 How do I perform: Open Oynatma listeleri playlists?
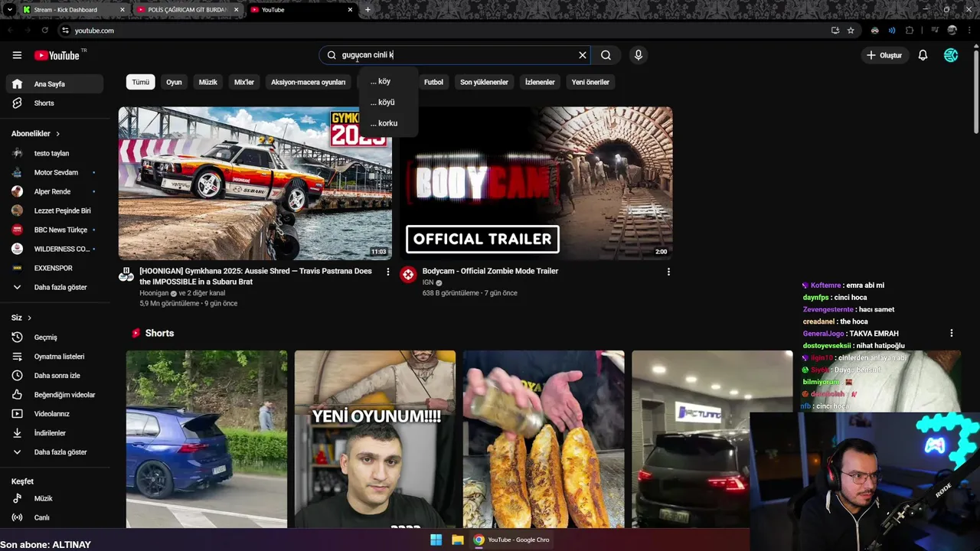click(x=54, y=357)
